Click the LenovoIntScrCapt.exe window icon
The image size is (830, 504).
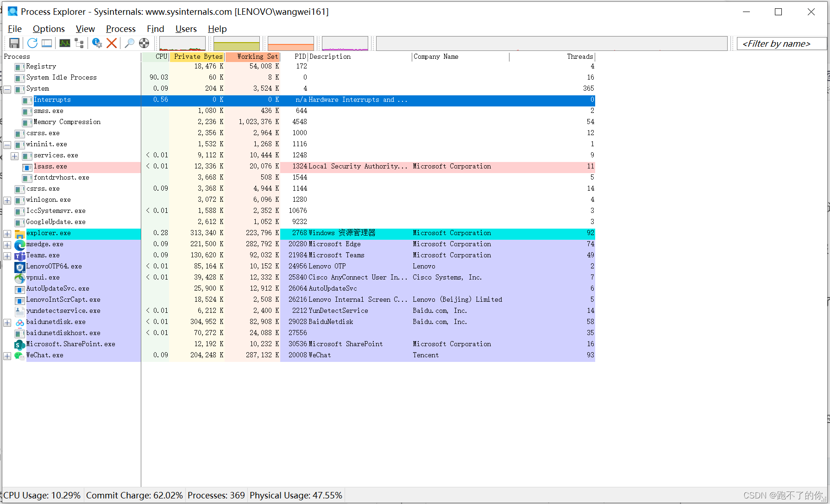click(19, 300)
